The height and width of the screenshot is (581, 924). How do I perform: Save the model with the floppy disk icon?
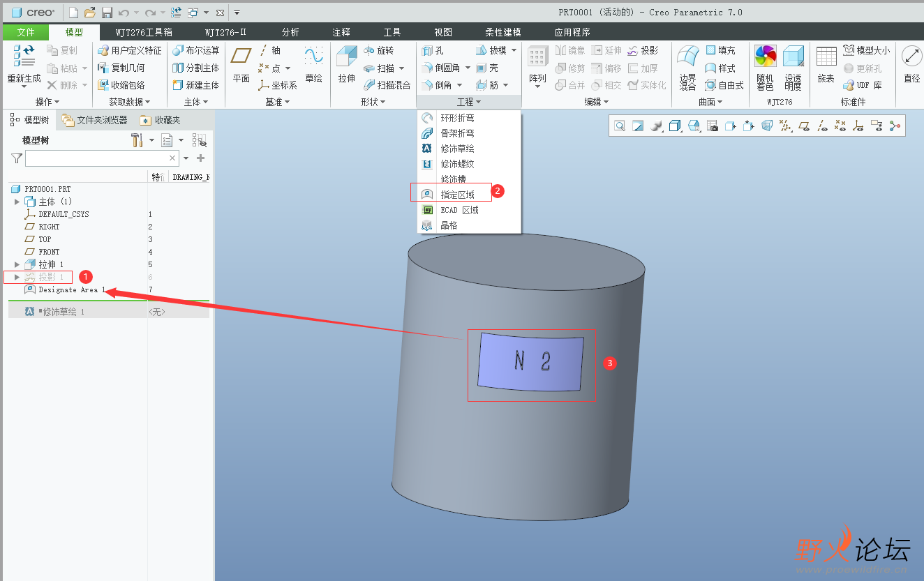107,13
